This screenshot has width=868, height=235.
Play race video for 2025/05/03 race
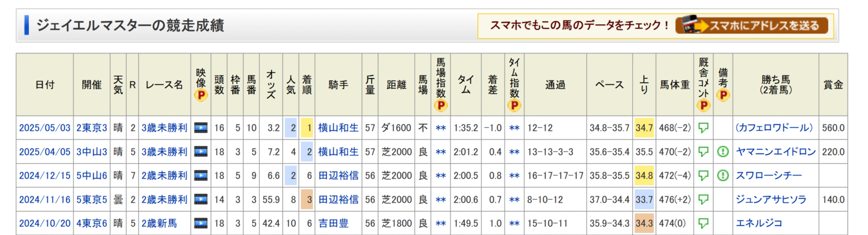tap(201, 128)
